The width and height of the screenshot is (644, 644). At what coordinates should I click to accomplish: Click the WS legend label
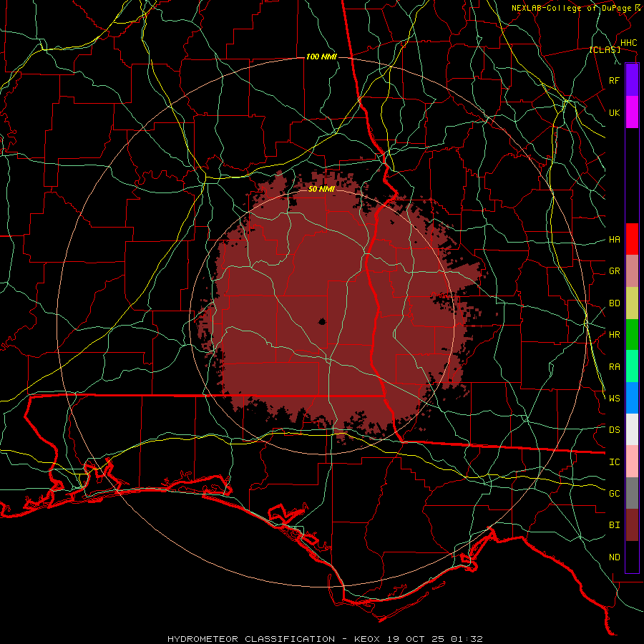[614, 399]
